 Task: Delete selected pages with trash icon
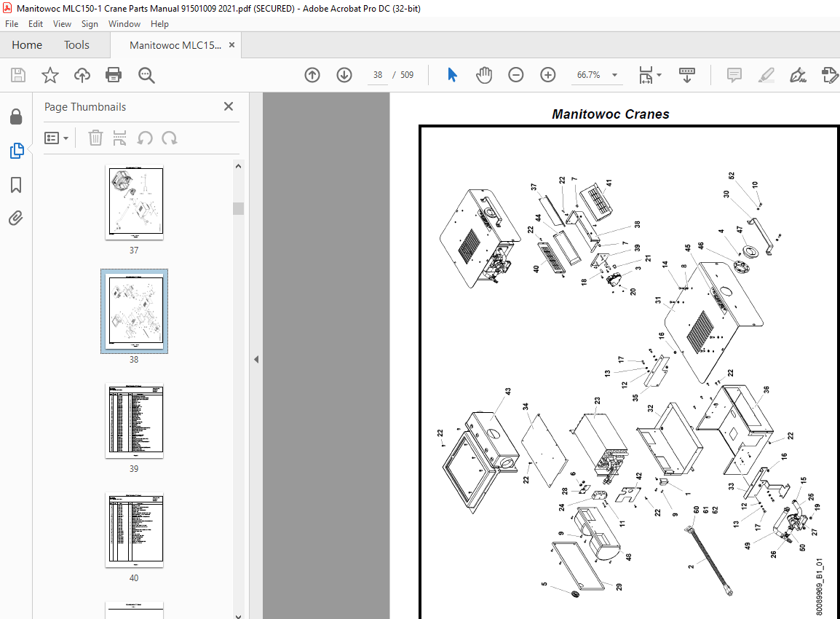95,138
